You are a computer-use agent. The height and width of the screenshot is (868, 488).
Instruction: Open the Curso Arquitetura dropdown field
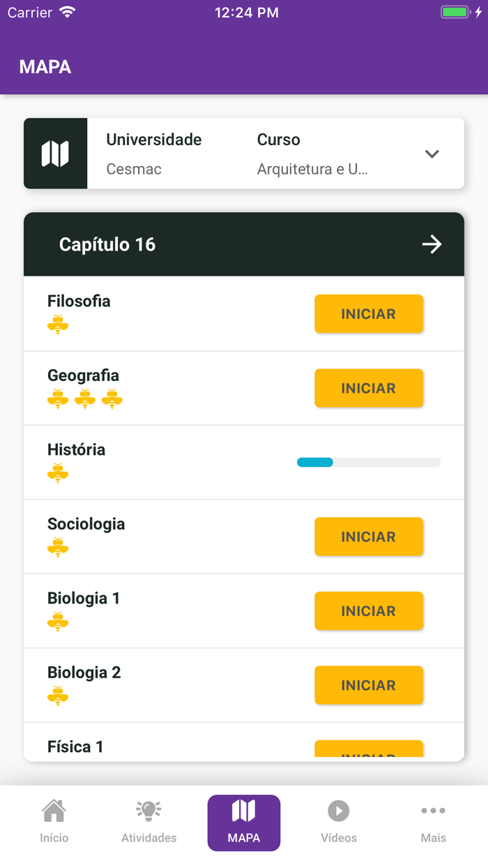(x=312, y=154)
